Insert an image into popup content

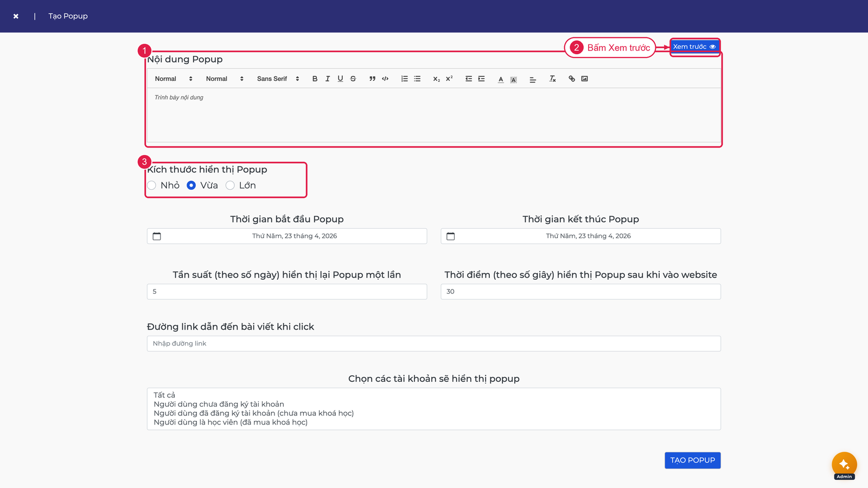584,79
